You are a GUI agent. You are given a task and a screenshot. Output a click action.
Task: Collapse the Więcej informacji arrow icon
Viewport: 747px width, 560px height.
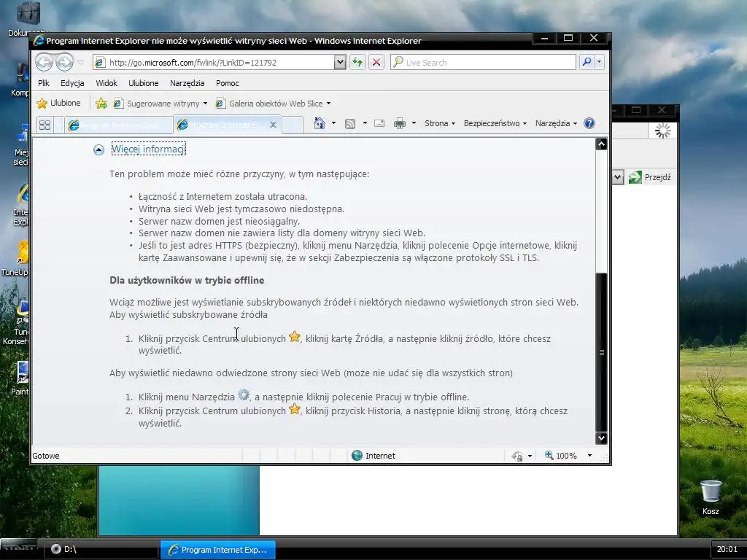pyautogui.click(x=98, y=150)
